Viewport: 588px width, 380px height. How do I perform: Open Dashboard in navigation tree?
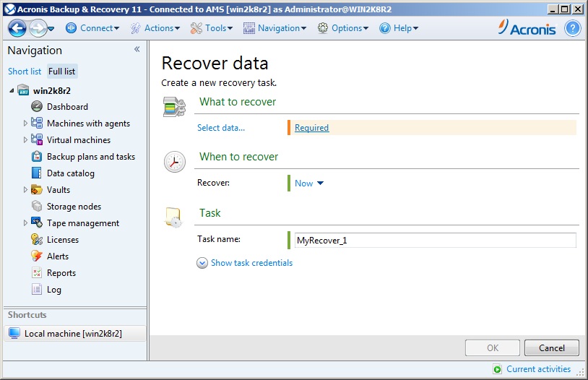click(x=67, y=107)
